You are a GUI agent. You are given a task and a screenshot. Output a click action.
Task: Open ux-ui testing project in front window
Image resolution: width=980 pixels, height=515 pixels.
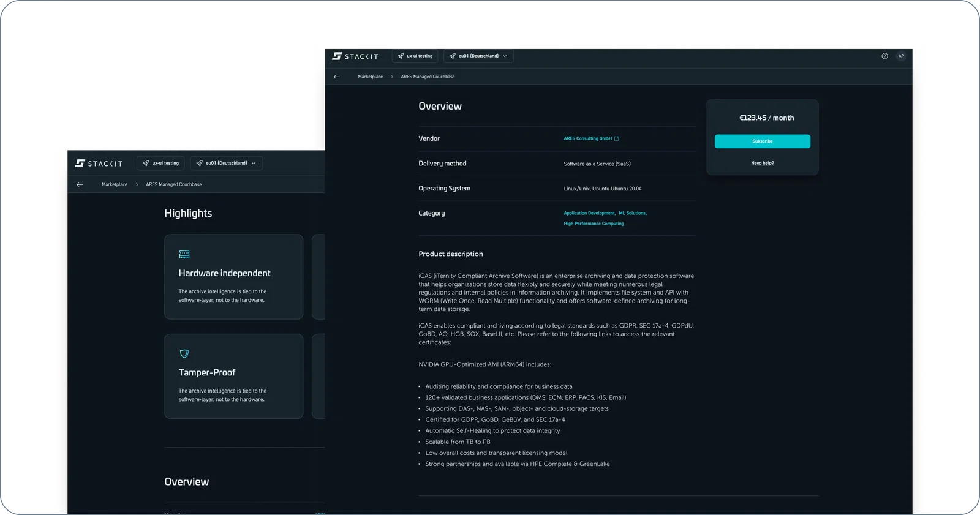tap(415, 56)
